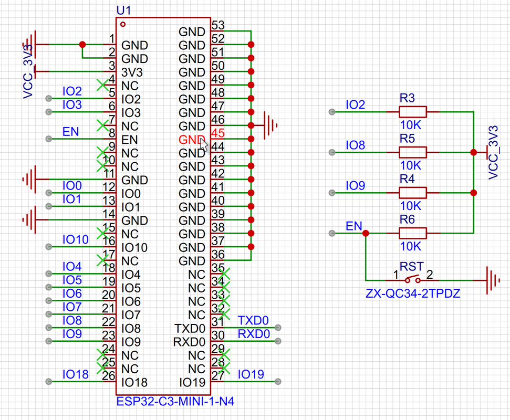Click the pin 1 marker circle inside U1
Screen dimensions: 510x420
(x=123, y=24)
